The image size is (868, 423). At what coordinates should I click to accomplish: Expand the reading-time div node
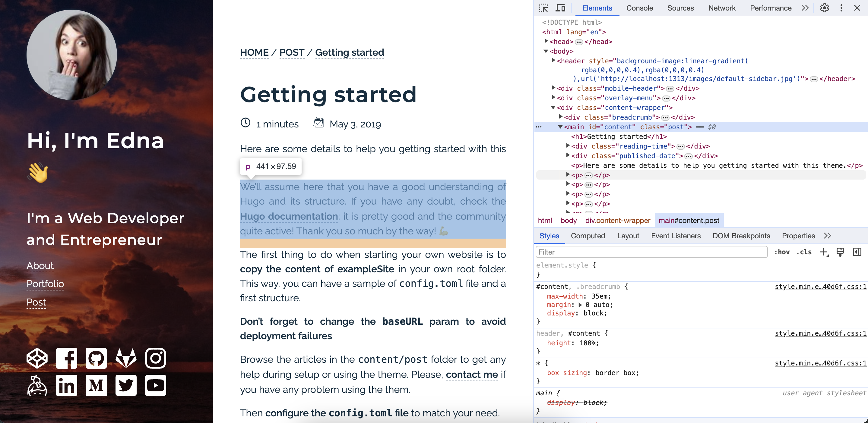(568, 146)
